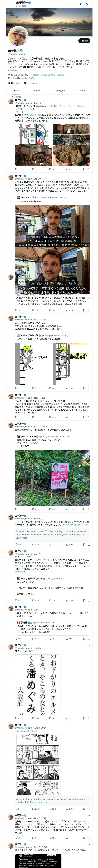Reply to the Mar 29, 2023 post
This screenshot has width=98, height=868.
[16, 545]
